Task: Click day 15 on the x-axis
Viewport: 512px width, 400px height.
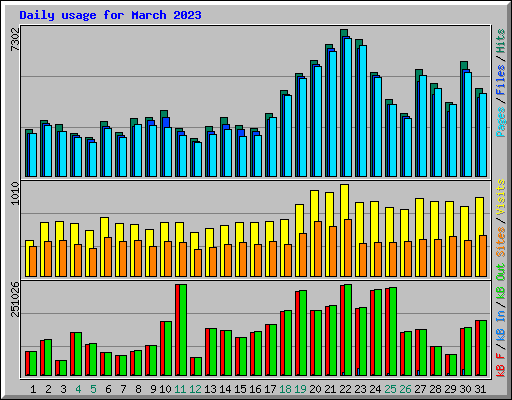Action: (x=240, y=389)
